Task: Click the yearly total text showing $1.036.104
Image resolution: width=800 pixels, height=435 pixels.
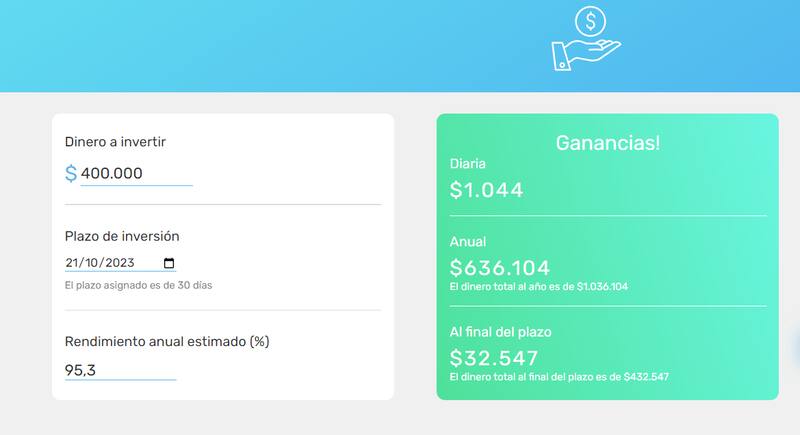Action: click(538, 287)
